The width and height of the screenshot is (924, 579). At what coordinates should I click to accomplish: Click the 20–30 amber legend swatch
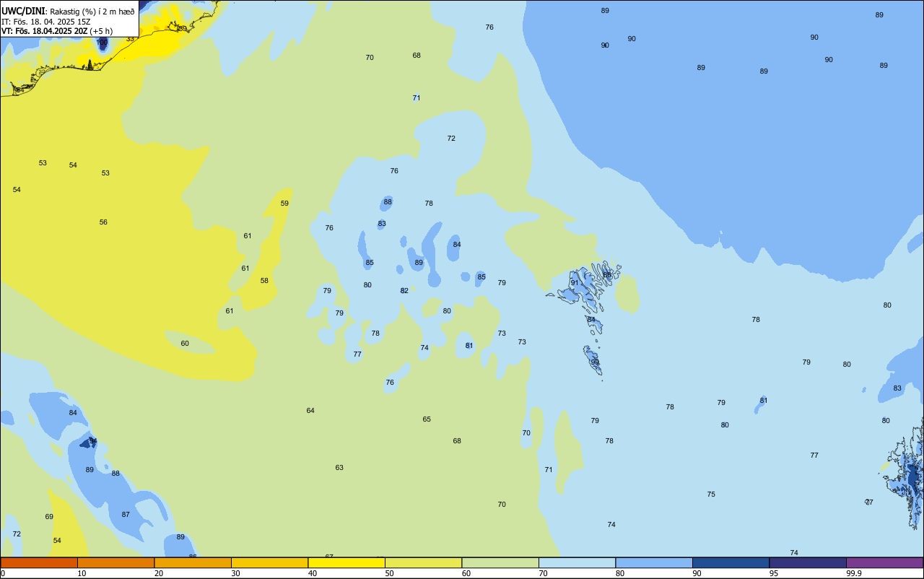point(193,562)
